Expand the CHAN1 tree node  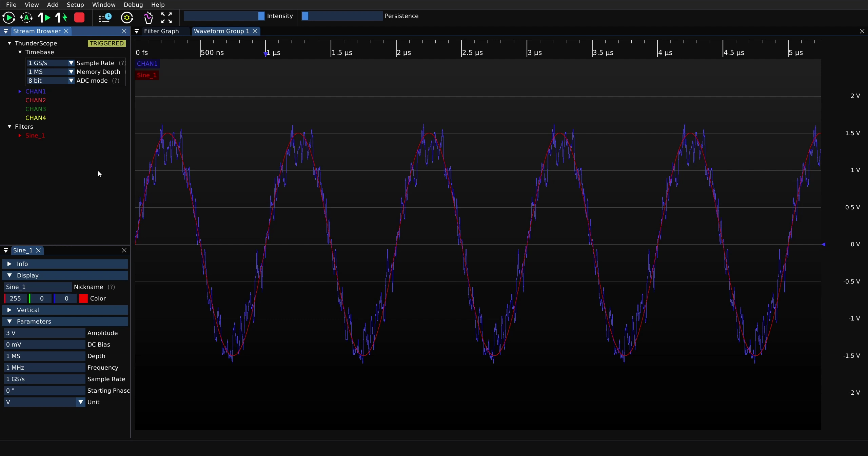tap(20, 91)
